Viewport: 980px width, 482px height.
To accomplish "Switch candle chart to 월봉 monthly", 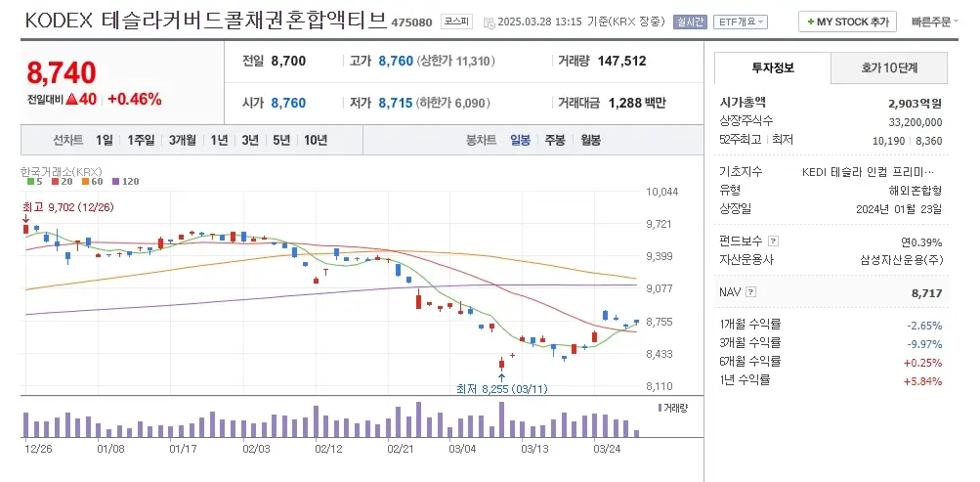I will point(590,140).
